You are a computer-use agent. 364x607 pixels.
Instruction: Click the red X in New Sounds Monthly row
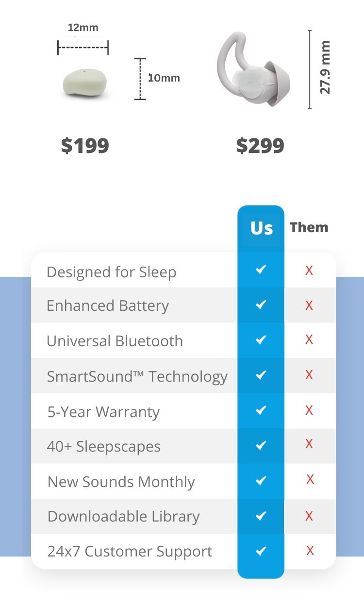pos(310,480)
